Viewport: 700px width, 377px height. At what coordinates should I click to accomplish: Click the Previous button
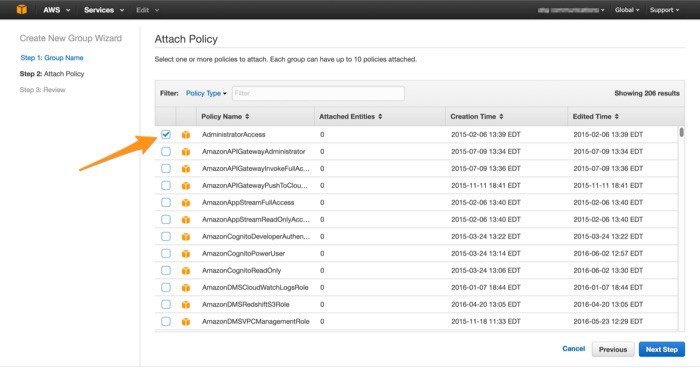[x=612, y=349]
